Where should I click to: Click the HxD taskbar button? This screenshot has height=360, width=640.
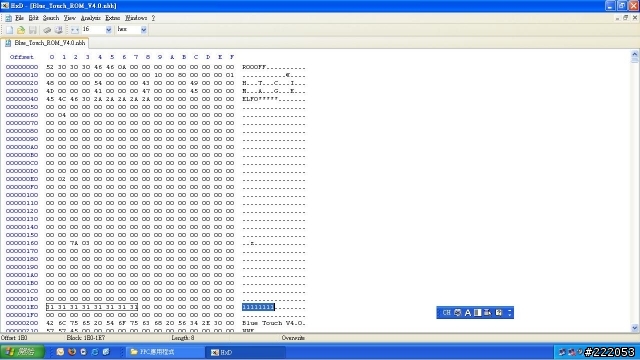[245, 352]
